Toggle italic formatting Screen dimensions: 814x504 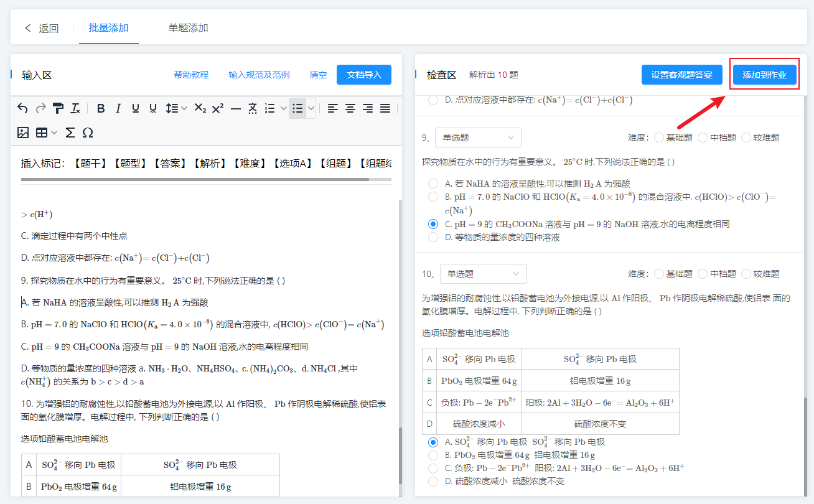[118, 108]
